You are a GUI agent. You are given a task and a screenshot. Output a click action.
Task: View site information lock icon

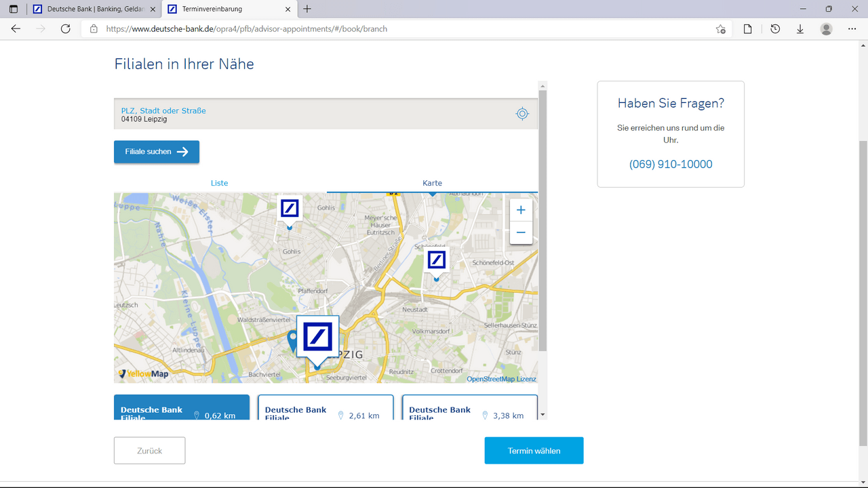point(94,29)
